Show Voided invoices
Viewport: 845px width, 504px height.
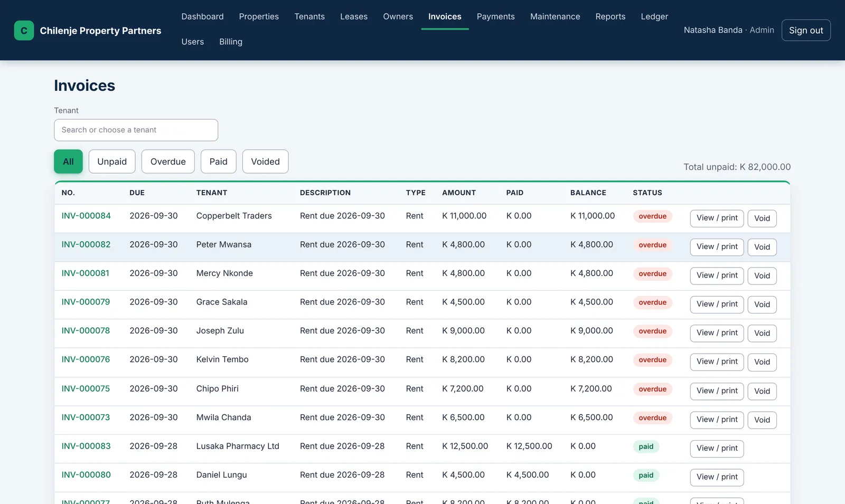[265, 161]
